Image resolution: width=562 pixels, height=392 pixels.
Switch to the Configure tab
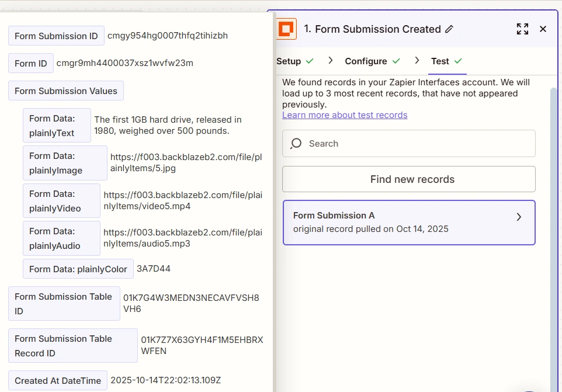coord(366,61)
